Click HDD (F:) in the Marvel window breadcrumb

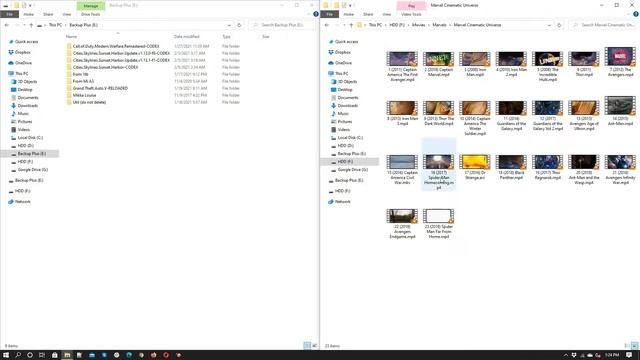coord(397,25)
